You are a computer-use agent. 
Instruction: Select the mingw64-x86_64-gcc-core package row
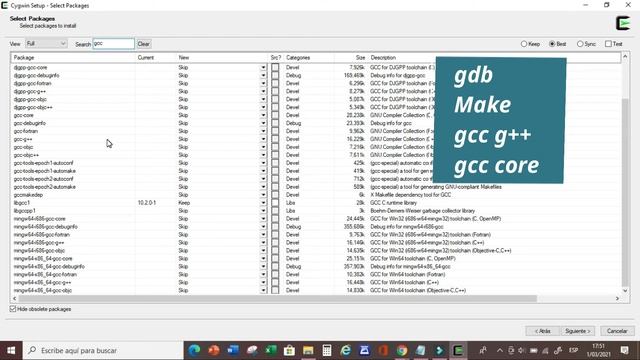[316, 259]
